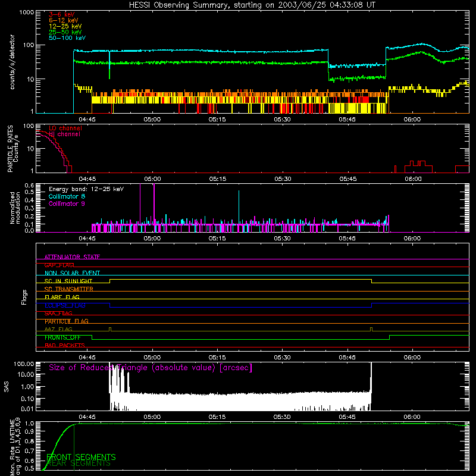Click the 05:00 tick under the modulation plot
The height and width of the screenshot is (476, 476).
tap(152, 239)
